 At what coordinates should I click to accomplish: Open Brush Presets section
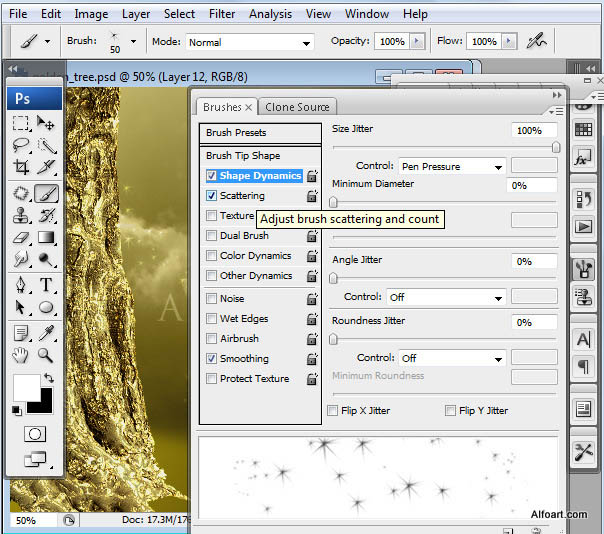236,133
